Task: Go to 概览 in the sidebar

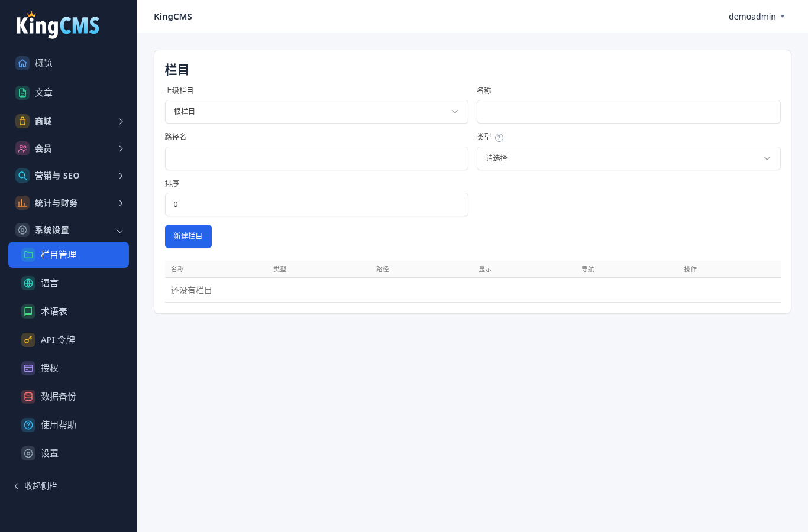Action: (x=69, y=63)
